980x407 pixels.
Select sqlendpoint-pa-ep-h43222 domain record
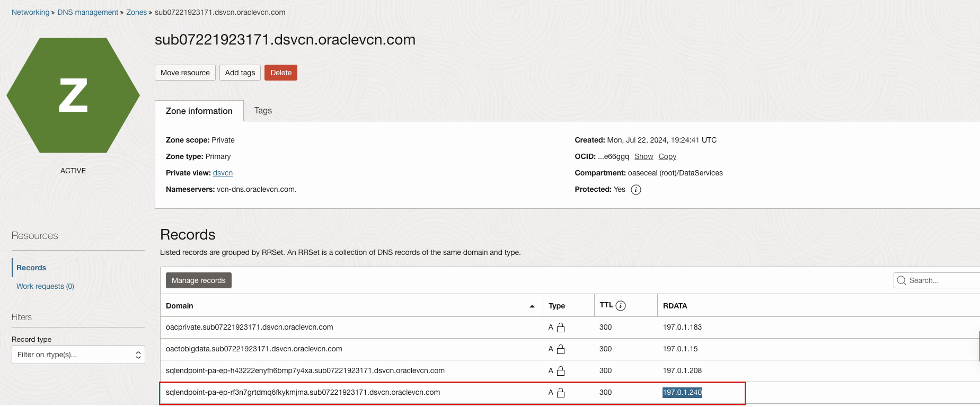[305, 370]
